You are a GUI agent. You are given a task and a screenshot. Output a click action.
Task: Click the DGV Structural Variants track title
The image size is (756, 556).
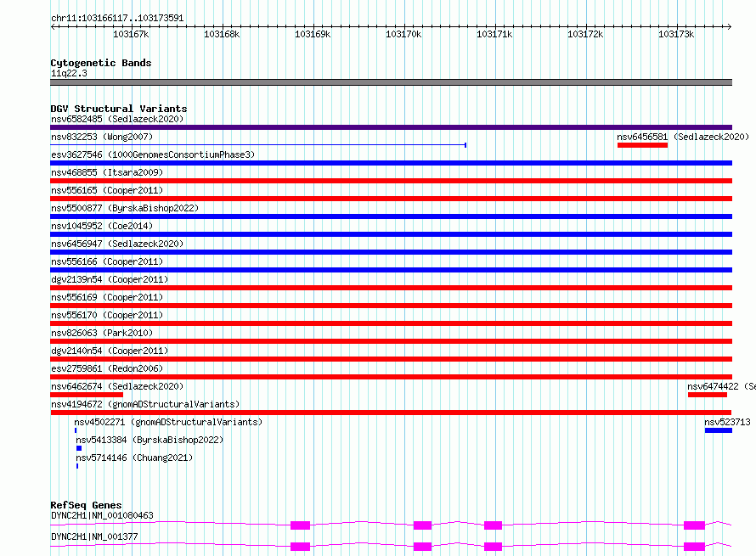click(119, 109)
